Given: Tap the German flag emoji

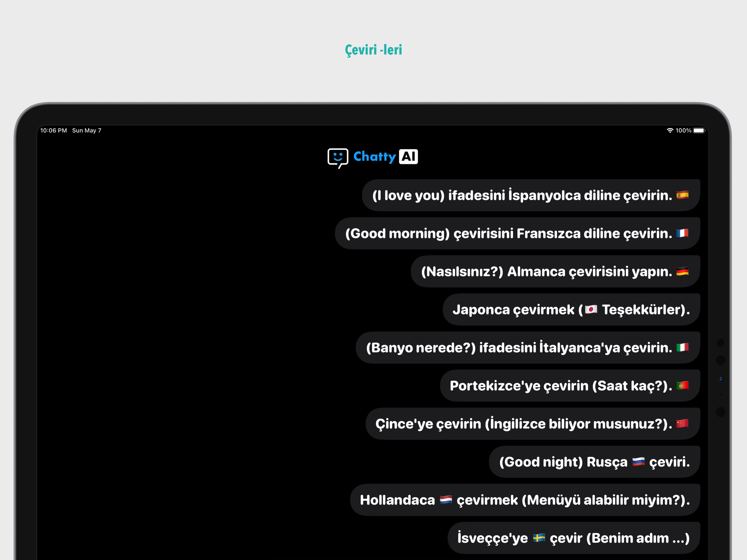Looking at the screenshot, I should [x=682, y=272].
